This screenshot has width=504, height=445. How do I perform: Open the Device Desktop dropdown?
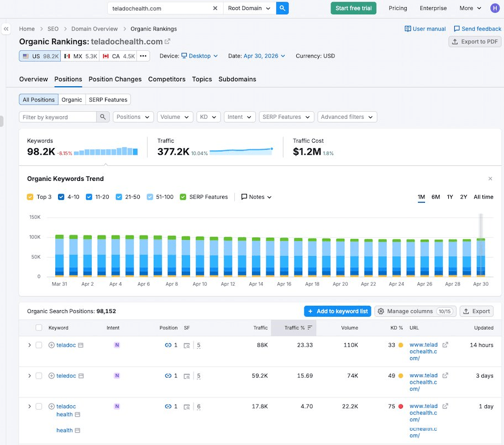tap(200, 56)
